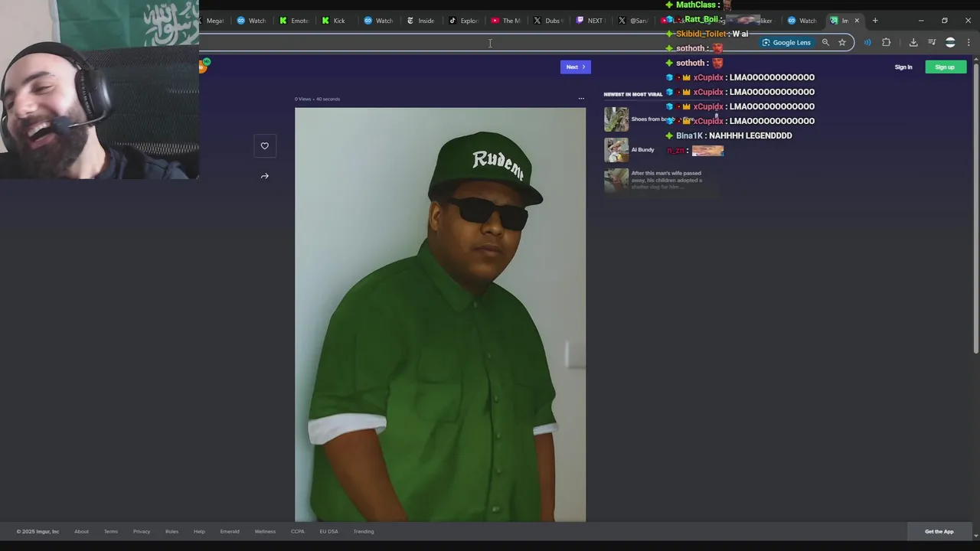
Task: Click the Next post button
Action: [576, 67]
